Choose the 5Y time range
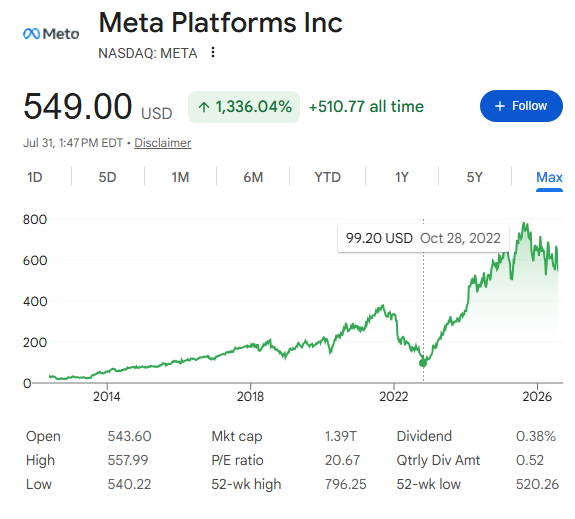575x519 pixels. click(x=475, y=178)
